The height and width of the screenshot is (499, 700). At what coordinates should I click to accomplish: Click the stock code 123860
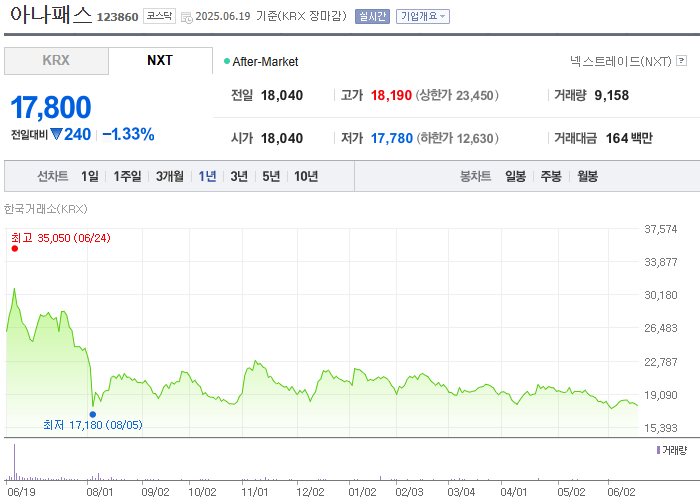click(x=118, y=17)
